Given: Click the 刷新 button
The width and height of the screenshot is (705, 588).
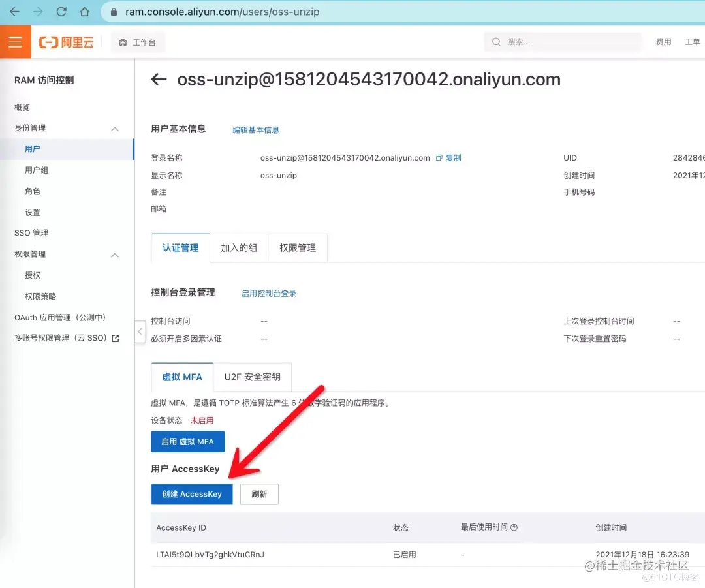Looking at the screenshot, I should tap(259, 494).
